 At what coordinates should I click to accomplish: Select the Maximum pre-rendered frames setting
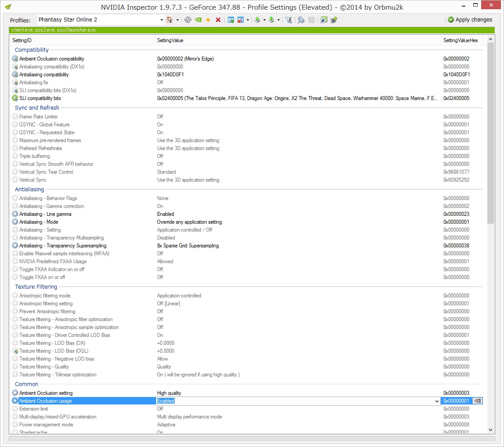point(247,140)
